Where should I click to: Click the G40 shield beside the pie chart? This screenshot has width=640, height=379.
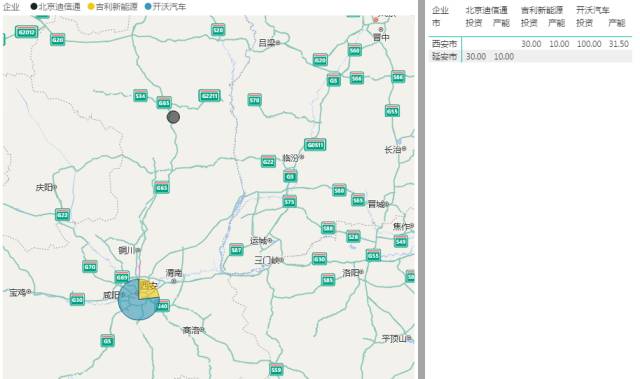[x=163, y=306]
